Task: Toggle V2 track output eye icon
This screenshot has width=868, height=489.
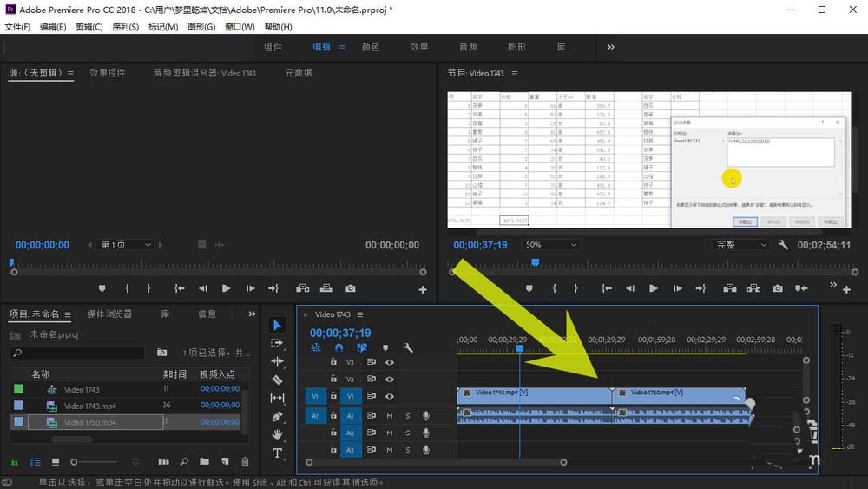Action: click(x=389, y=380)
